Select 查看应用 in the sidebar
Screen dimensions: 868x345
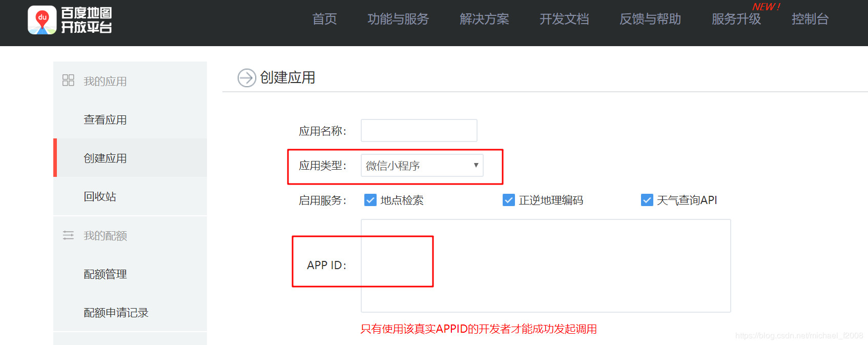click(130, 119)
